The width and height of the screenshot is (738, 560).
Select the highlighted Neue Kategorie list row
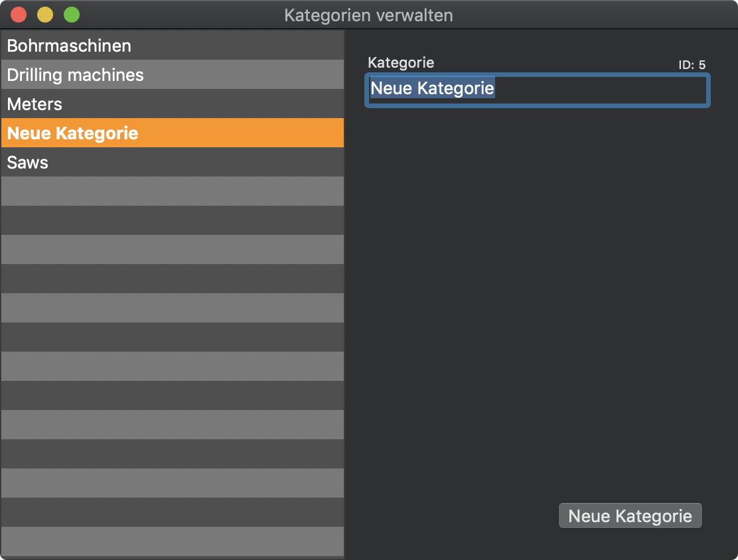click(x=173, y=133)
